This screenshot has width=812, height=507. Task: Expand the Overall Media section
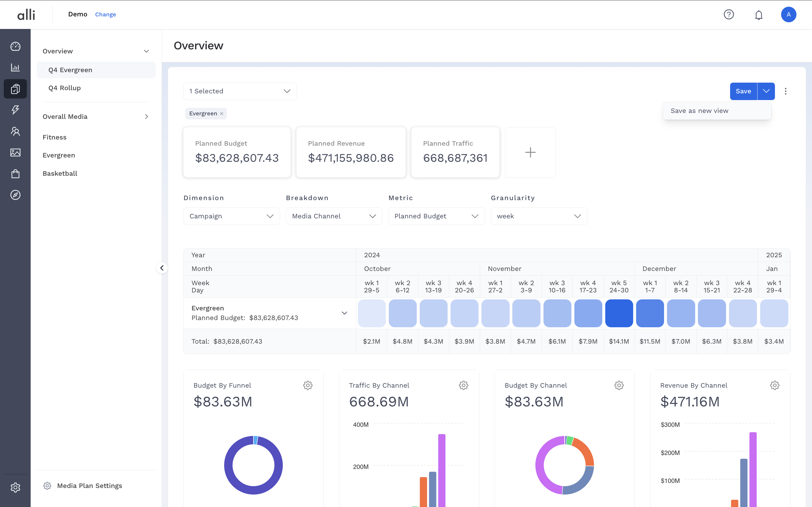tap(146, 117)
